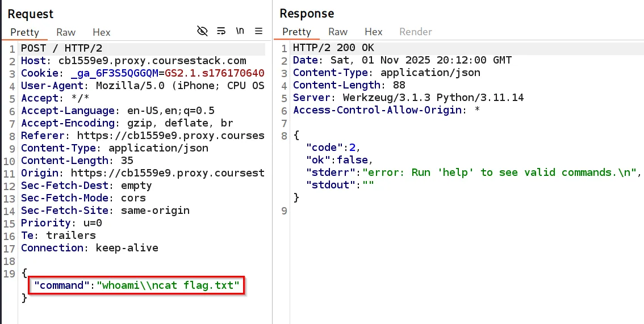Select the Request Pretty tab
This screenshot has width=644, height=324.
[x=24, y=32]
